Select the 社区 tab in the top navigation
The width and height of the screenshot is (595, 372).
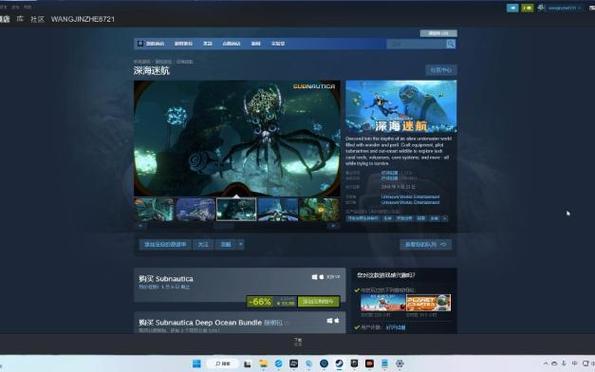coord(37,19)
